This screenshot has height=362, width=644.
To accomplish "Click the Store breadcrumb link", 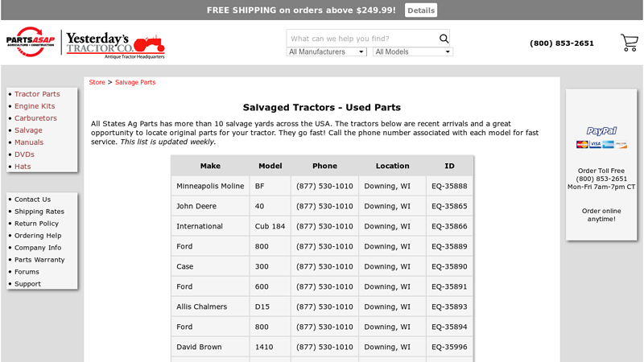I will pyautogui.click(x=97, y=82).
